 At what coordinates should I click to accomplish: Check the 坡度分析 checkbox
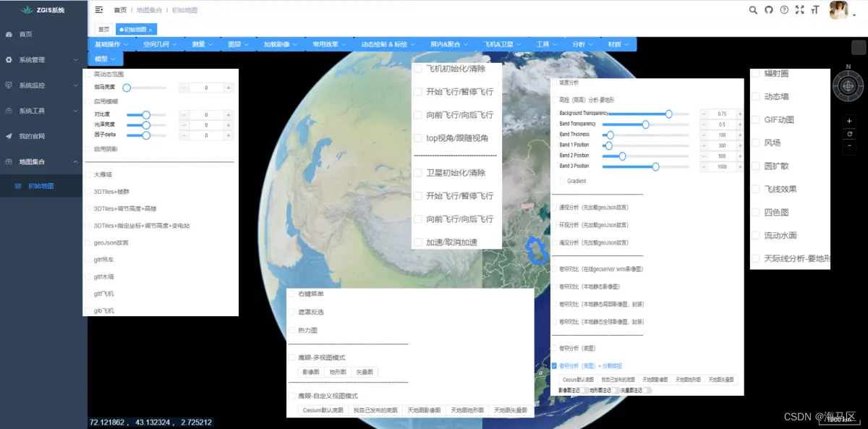click(554, 82)
